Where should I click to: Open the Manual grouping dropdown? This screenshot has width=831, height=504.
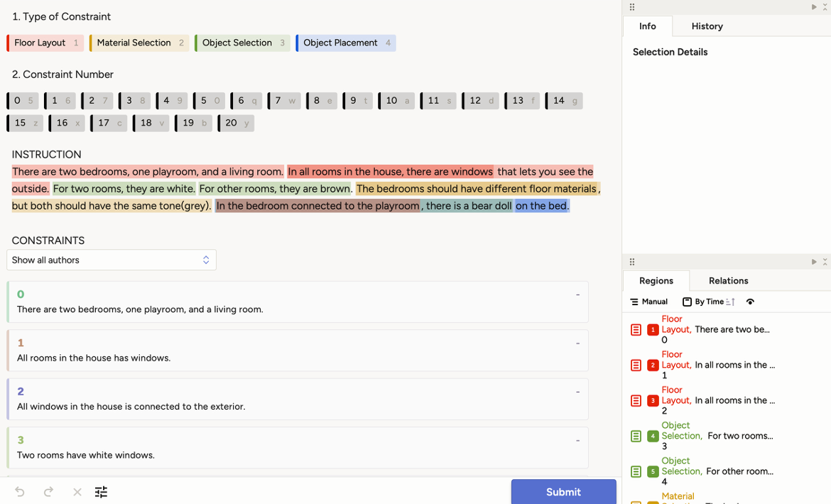(649, 302)
